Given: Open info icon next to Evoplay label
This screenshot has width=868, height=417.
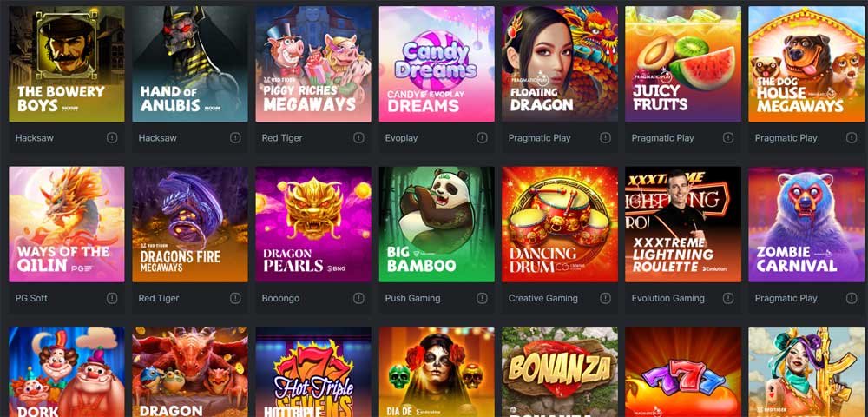Looking at the screenshot, I should coord(482,138).
